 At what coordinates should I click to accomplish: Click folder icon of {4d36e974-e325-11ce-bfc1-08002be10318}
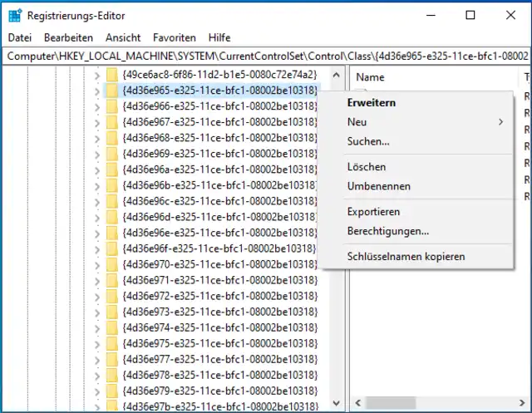pos(112,328)
